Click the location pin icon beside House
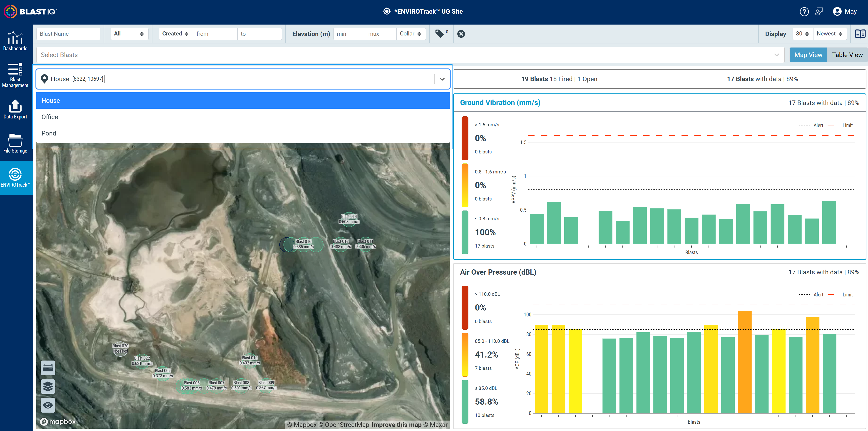The image size is (868, 431). [44, 79]
